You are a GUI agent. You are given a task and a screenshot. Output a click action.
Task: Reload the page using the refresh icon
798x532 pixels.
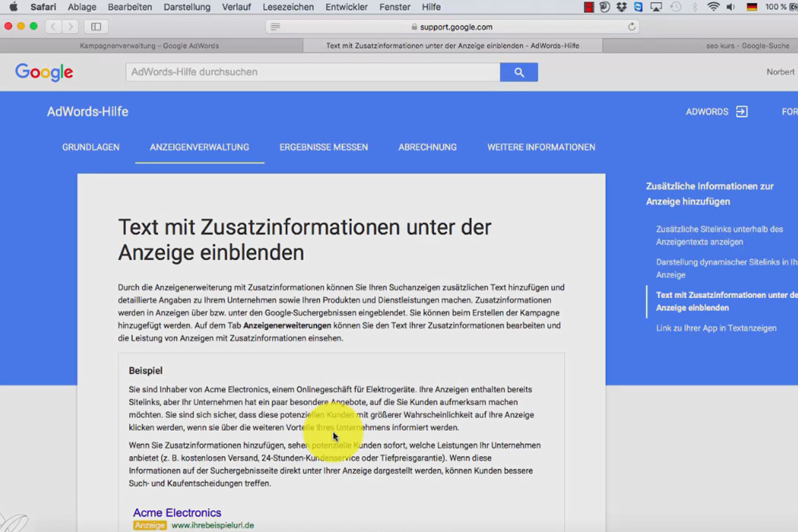[632, 27]
